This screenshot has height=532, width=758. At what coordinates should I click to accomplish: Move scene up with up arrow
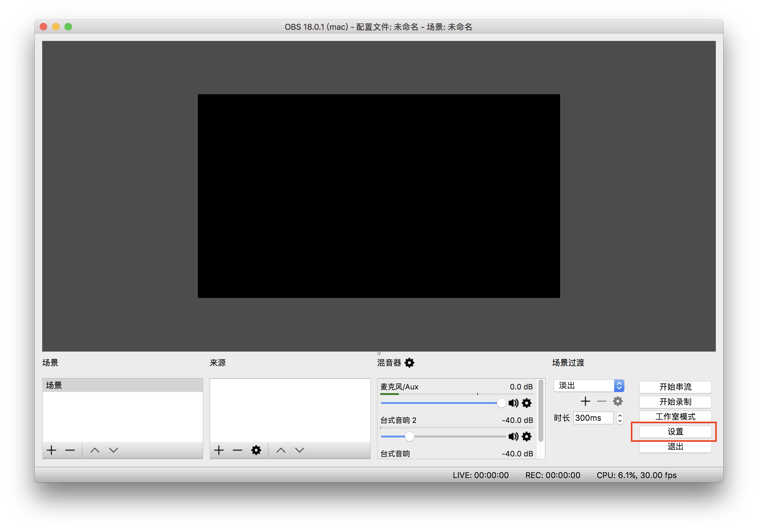coord(95,450)
